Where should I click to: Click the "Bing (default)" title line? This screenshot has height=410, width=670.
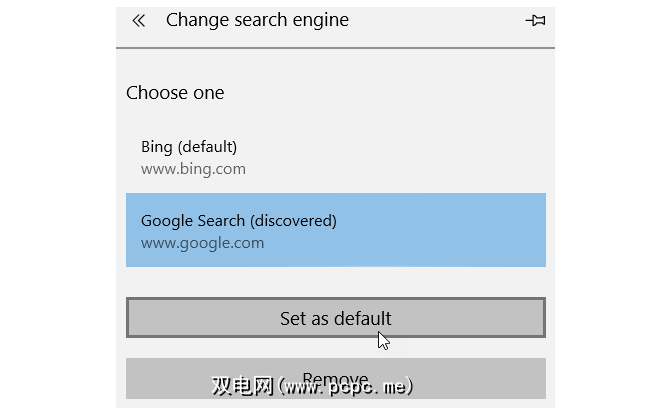click(189, 147)
